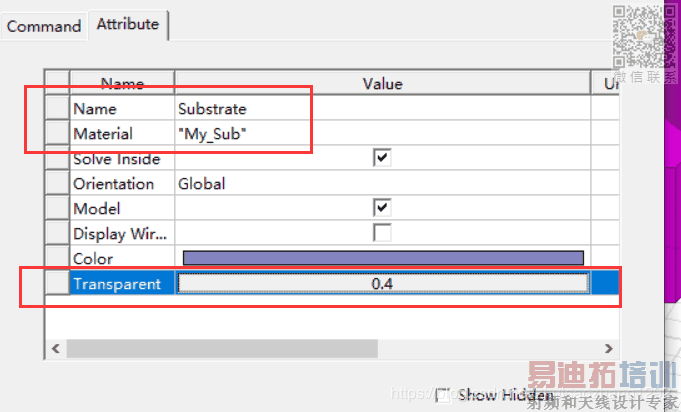The width and height of the screenshot is (681, 412).
Task: Click the horizontal scrollbar left arrow
Action: 56,348
